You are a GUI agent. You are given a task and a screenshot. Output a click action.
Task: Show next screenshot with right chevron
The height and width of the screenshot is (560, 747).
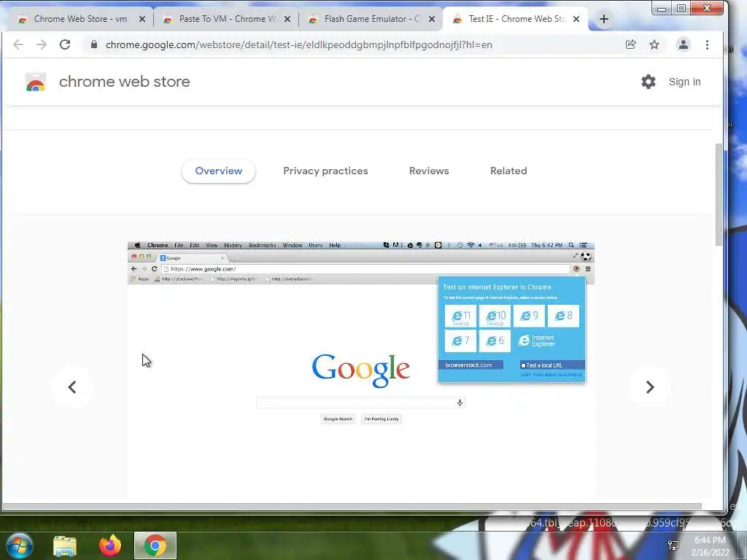650,387
